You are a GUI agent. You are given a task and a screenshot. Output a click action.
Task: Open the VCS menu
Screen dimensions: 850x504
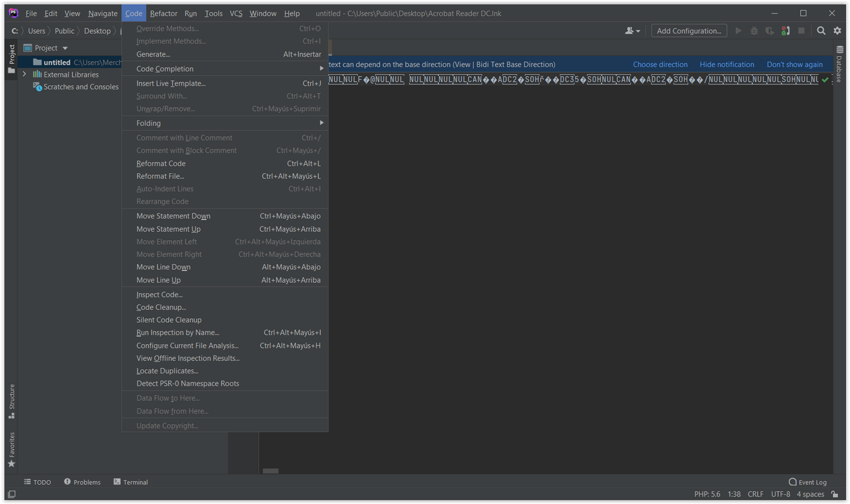click(236, 13)
